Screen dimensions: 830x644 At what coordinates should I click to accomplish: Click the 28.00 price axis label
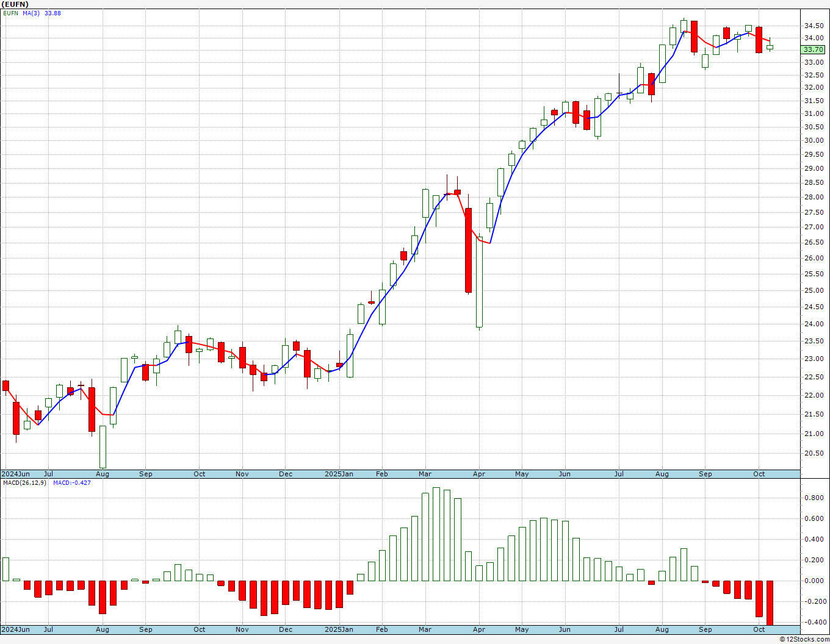pos(814,198)
